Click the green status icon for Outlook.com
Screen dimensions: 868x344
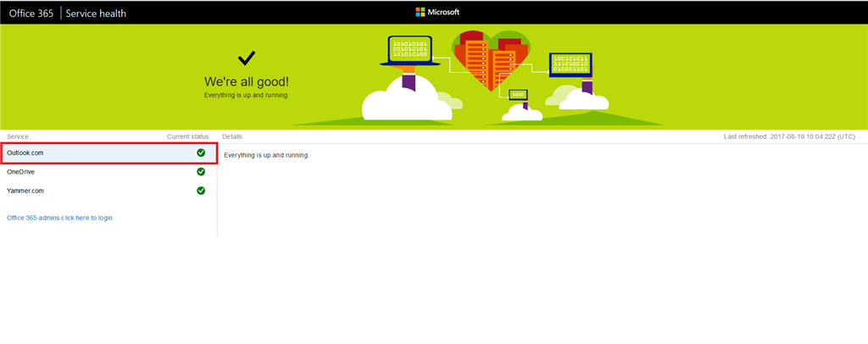[x=201, y=153]
